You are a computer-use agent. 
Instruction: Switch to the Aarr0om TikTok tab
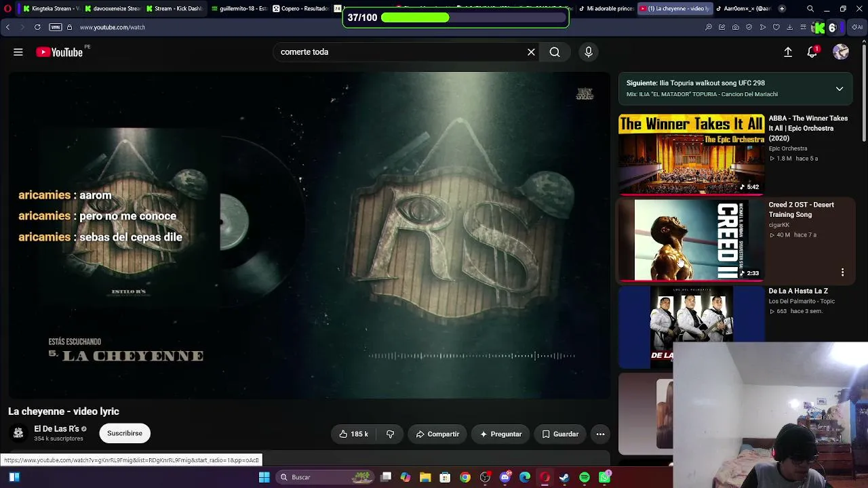point(743,9)
